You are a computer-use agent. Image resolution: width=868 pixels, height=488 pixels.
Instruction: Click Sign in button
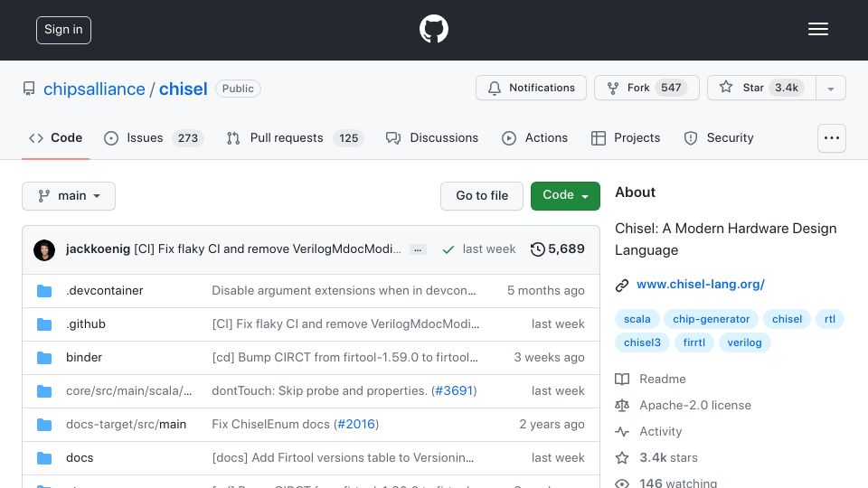63,30
